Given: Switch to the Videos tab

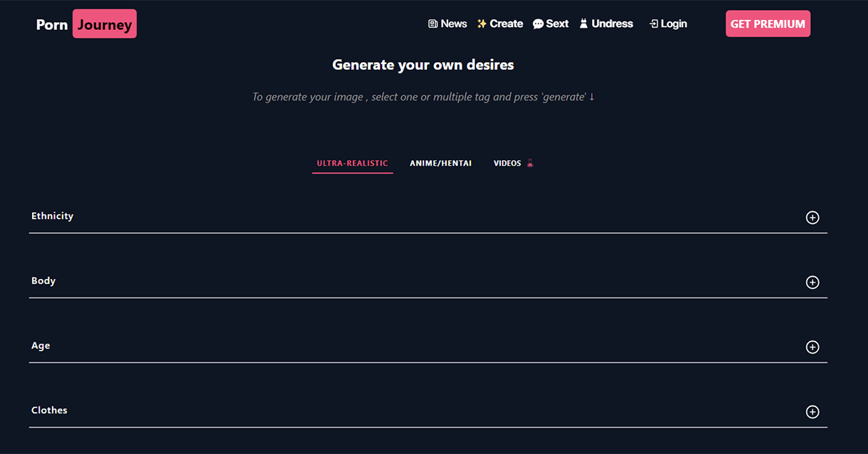Looking at the screenshot, I should click(x=507, y=164).
